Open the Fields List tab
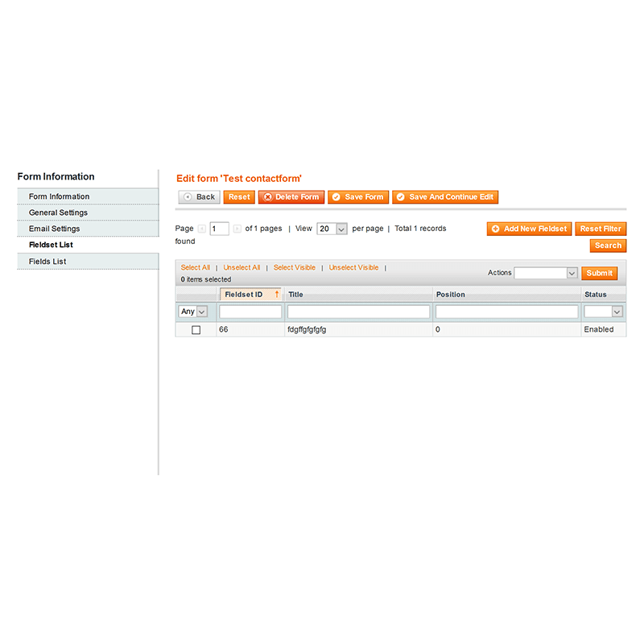 click(x=88, y=262)
